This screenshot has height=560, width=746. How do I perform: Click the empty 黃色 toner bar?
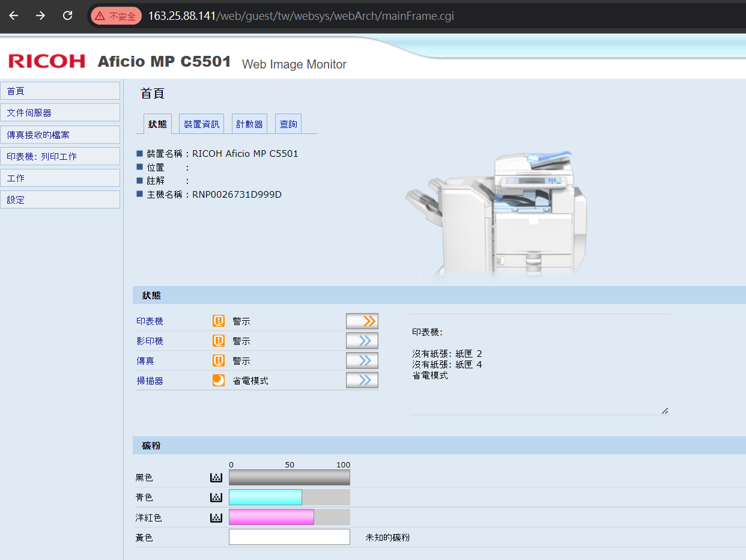290,537
